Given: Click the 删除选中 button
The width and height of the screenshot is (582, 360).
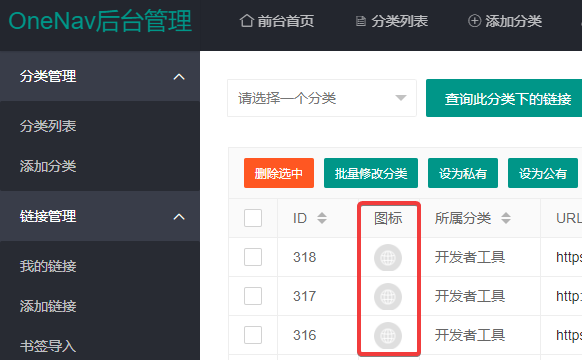Looking at the screenshot, I should (x=279, y=173).
